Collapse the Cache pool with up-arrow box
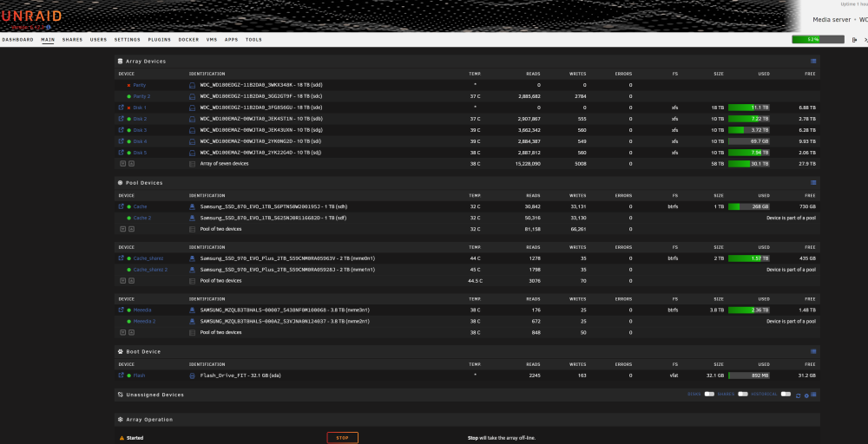This screenshot has width=868, height=444. point(131,229)
